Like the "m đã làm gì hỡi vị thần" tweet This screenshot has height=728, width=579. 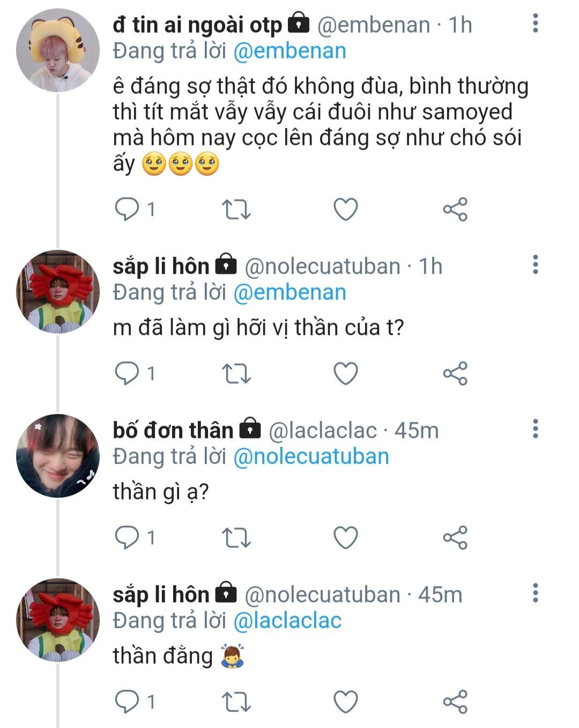tap(346, 373)
